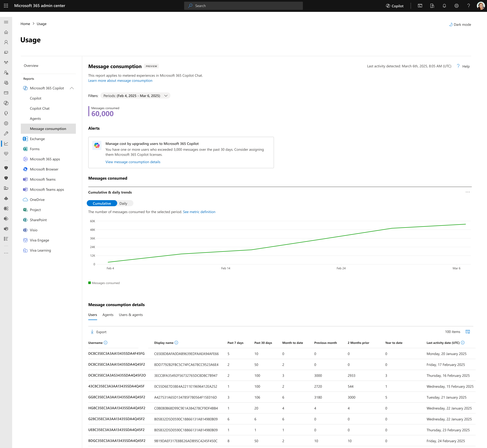This screenshot has width=487, height=448.
Task: Select the Cumulative trend view
Action: point(102,203)
